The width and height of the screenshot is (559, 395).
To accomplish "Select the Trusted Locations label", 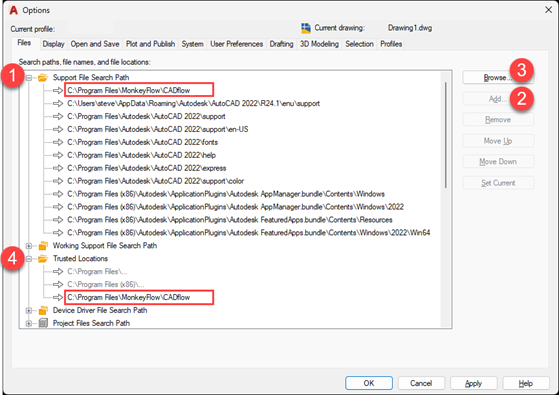I will click(x=80, y=258).
